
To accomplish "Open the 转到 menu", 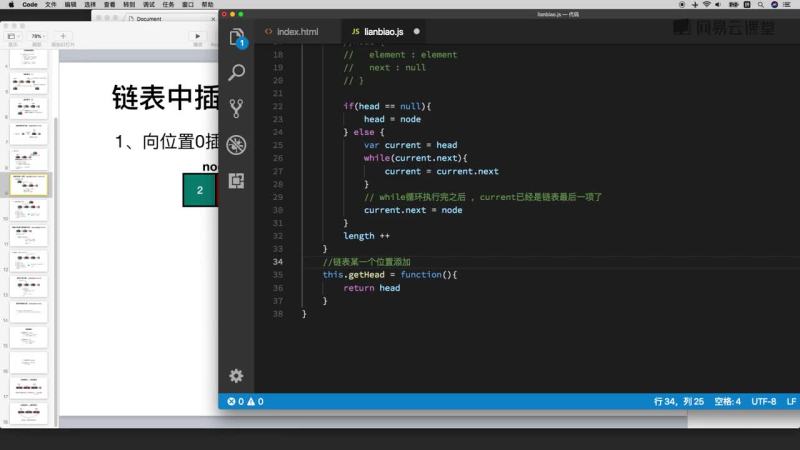I will click(x=129, y=5).
